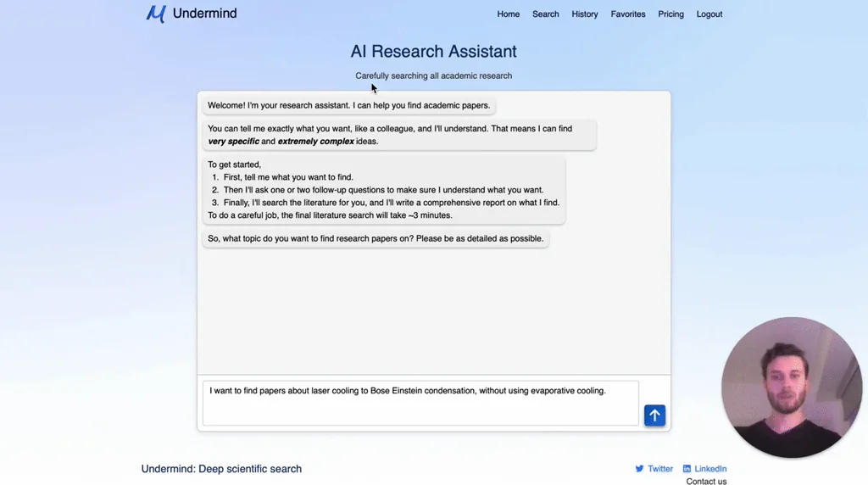Send the message with the blue arrow button
The width and height of the screenshot is (868, 485).
point(654,415)
